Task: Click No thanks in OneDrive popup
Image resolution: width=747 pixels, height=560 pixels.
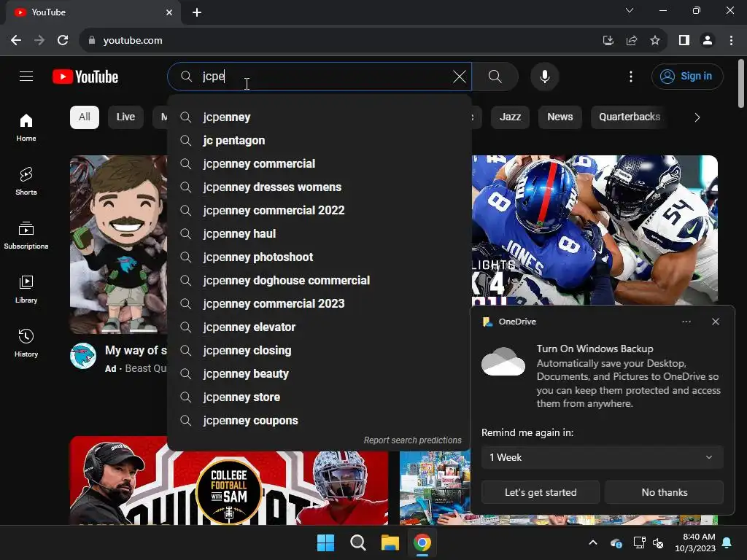Action: pyautogui.click(x=664, y=492)
